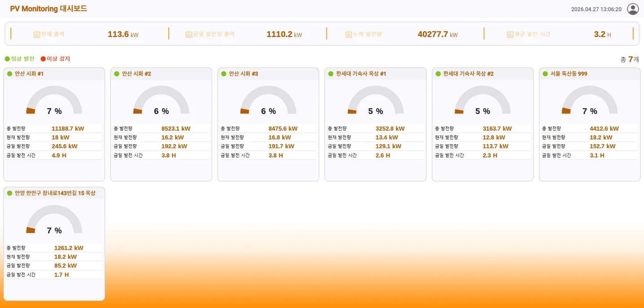644x308 pixels.
Task: Filter by 이상 감지 legend
Action: click(55, 59)
